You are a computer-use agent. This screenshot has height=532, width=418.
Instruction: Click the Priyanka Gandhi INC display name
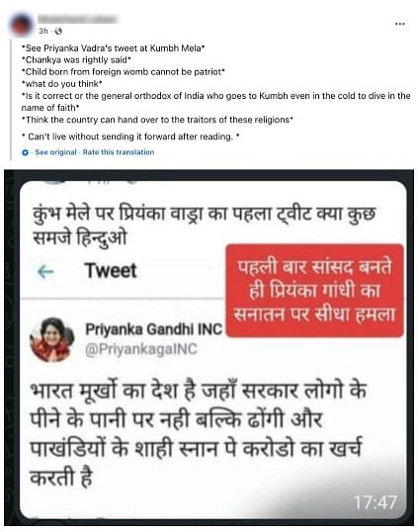(x=153, y=329)
